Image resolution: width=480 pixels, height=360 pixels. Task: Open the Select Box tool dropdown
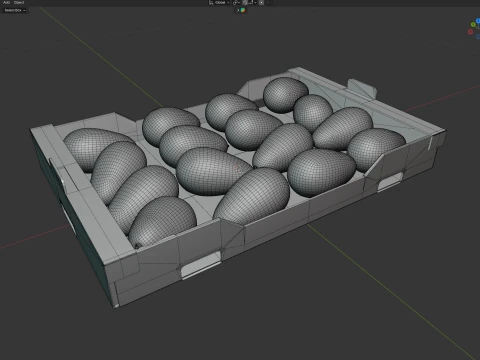(x=15, y=10)
